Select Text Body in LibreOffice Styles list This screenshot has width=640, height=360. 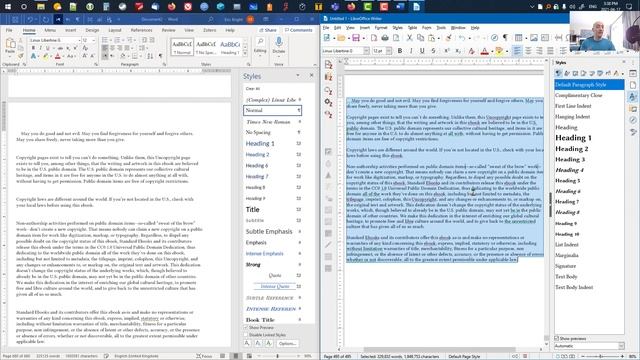566,276
